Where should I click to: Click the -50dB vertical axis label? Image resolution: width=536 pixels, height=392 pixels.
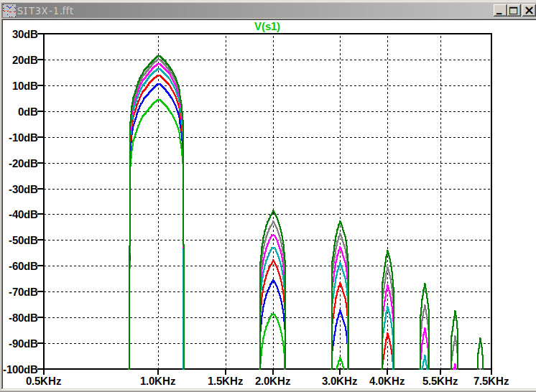click(x=23, y=241)
